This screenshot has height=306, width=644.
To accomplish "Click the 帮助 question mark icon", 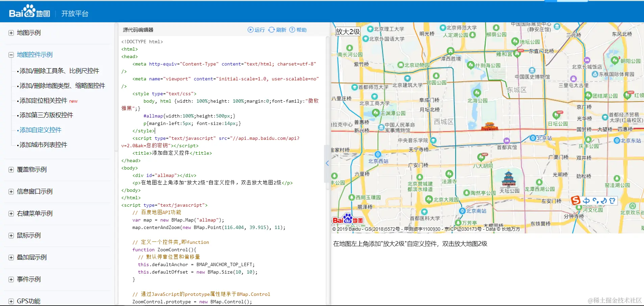I will tap(292, 30).
